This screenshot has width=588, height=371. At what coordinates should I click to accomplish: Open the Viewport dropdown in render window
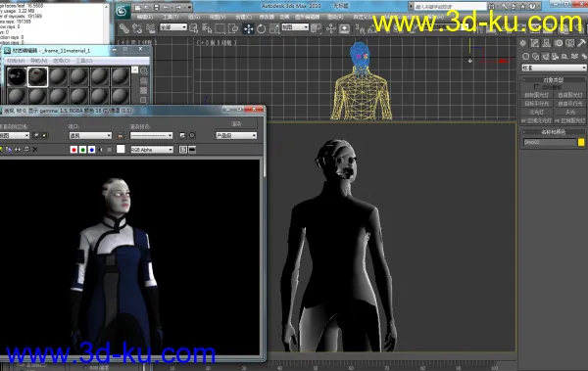(x=90, y=135)
